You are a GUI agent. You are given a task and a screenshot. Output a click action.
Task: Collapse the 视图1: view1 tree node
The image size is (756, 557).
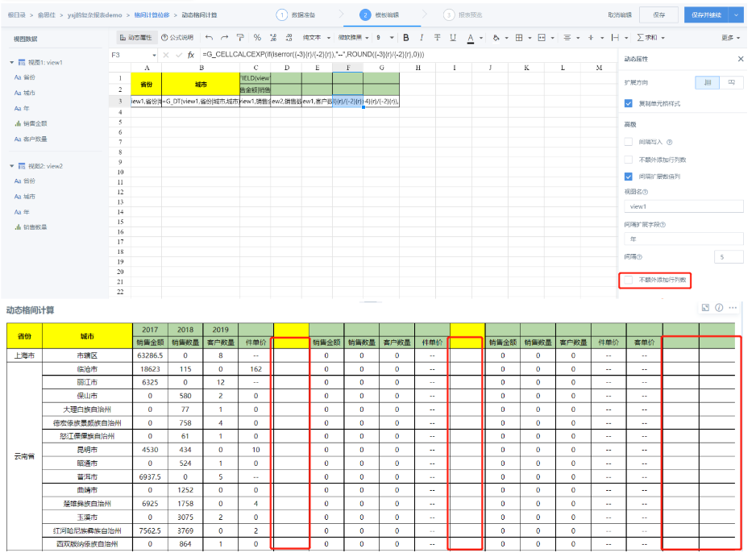tap(11, 63)
